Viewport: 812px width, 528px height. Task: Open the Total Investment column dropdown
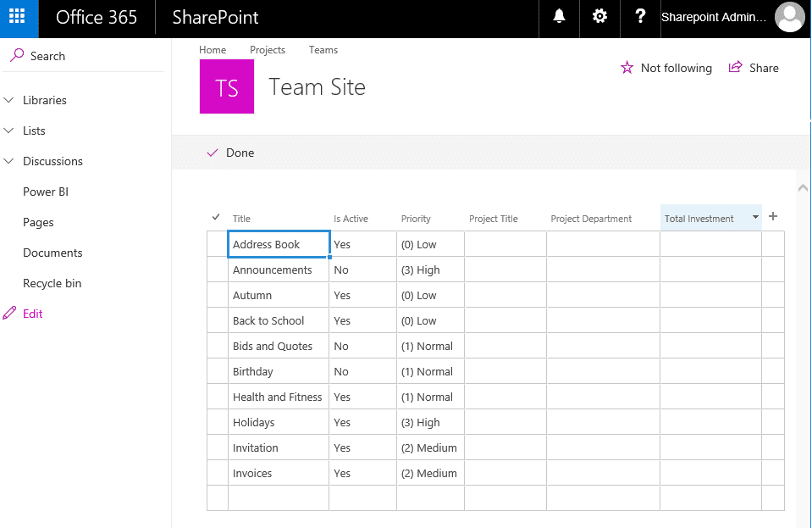click(754, 217)
